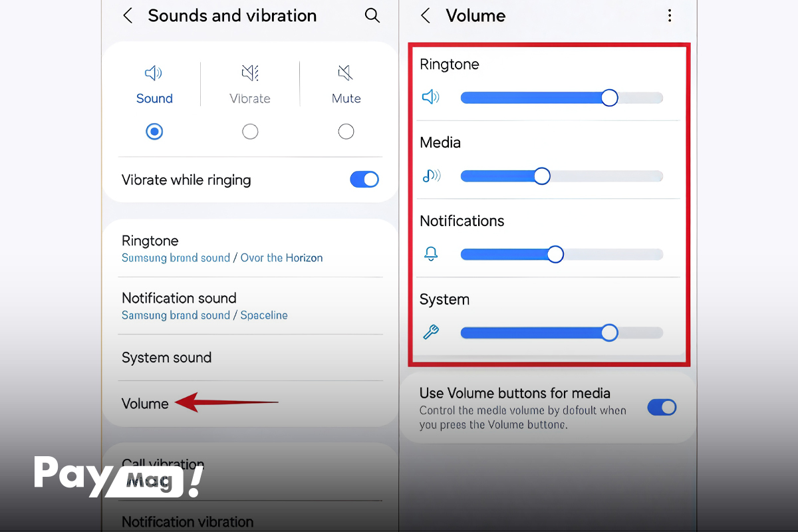This screenshot has height=532, width=798.
Task: Select the Sound mode radio button
Action: (154, 132)
